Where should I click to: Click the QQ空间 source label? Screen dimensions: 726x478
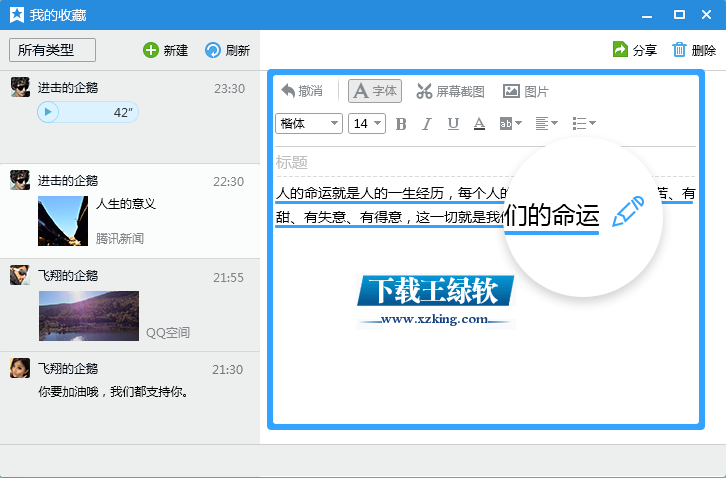(168, 333)
